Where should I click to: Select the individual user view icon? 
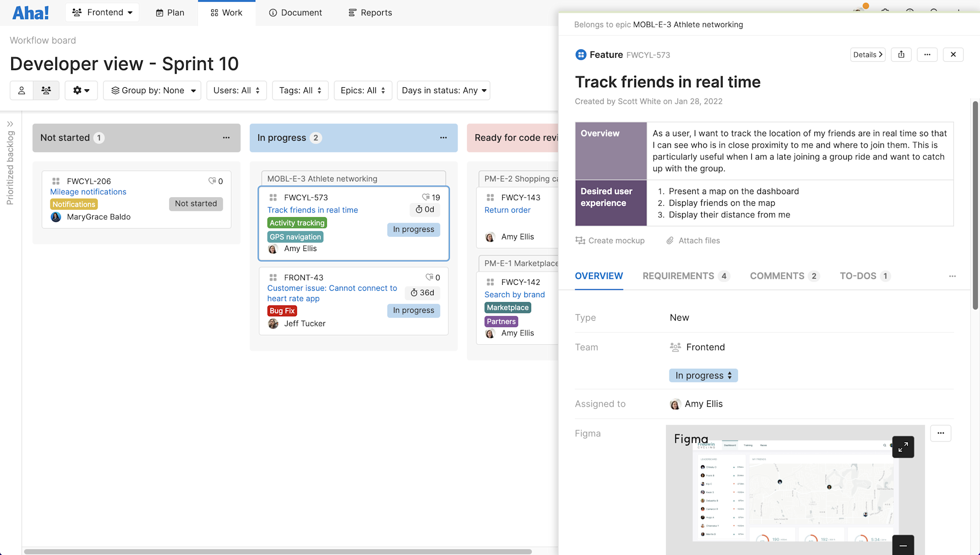[x=22, y=90]
